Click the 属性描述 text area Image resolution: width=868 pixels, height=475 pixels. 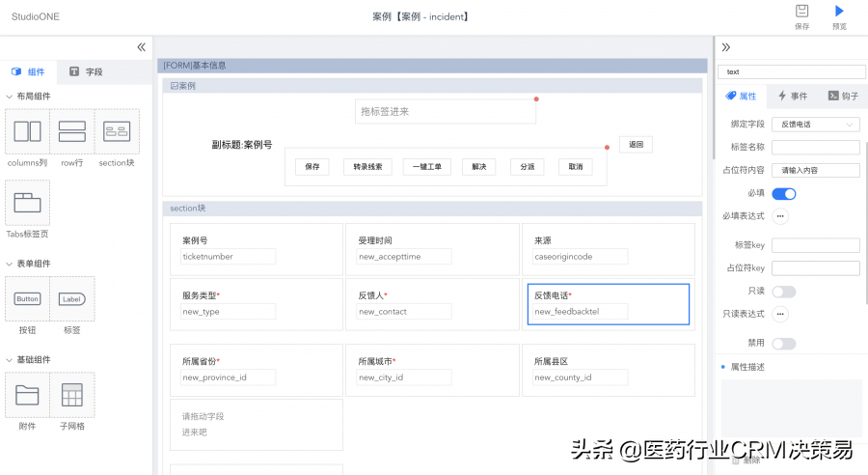[791, 408]
